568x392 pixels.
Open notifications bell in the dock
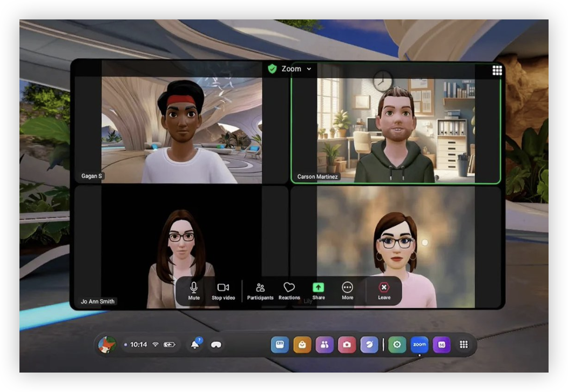195,344
